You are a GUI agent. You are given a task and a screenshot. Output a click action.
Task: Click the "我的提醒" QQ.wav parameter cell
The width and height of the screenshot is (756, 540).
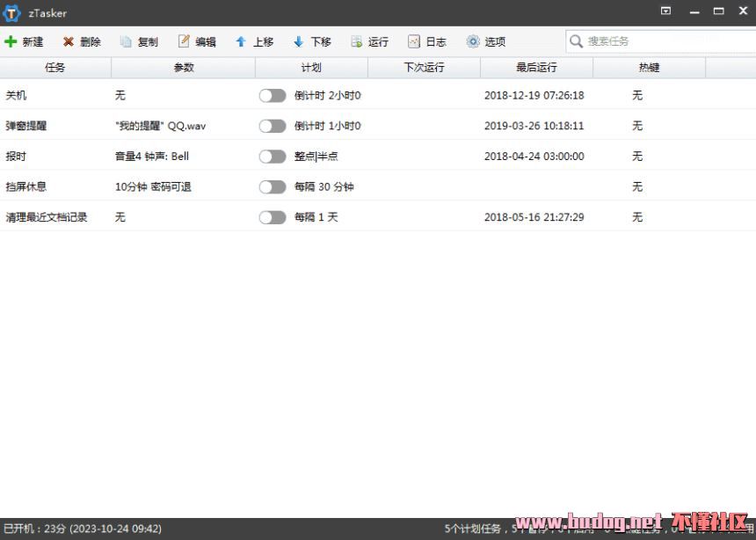(161, 126)
